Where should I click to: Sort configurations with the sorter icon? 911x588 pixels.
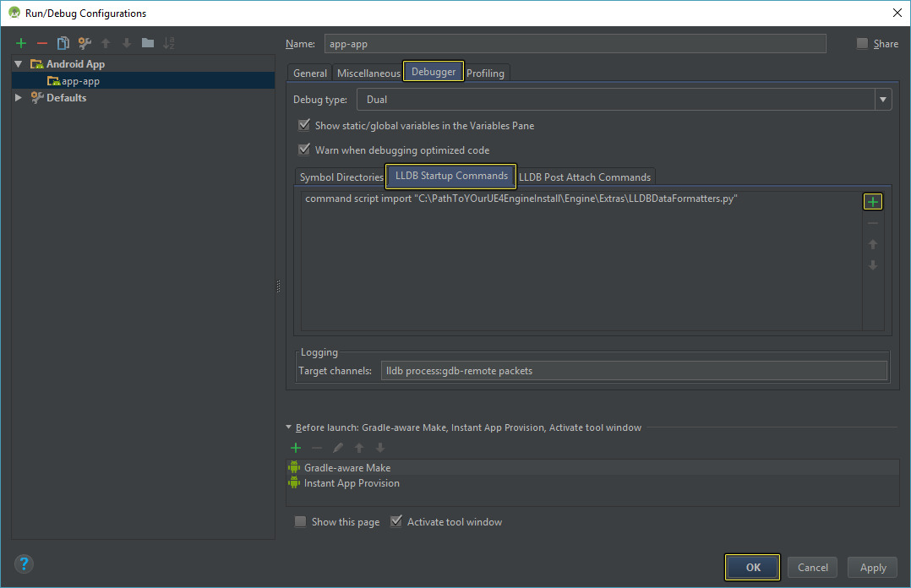169,42
